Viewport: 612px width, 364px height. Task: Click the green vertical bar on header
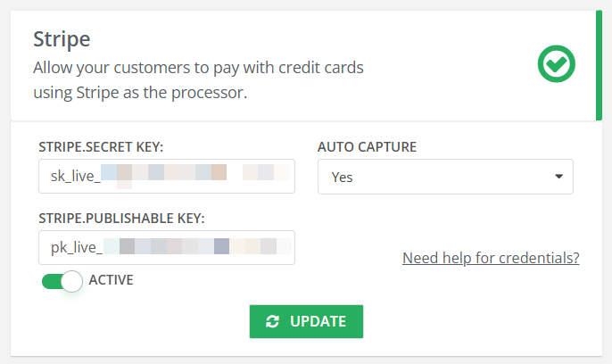598,65
